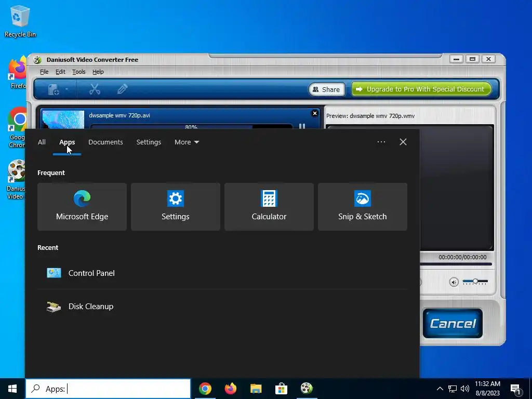Open the Edit menu in Daniusoft
The width and height of the screenshot is (532, 399).
pos(60,72)
